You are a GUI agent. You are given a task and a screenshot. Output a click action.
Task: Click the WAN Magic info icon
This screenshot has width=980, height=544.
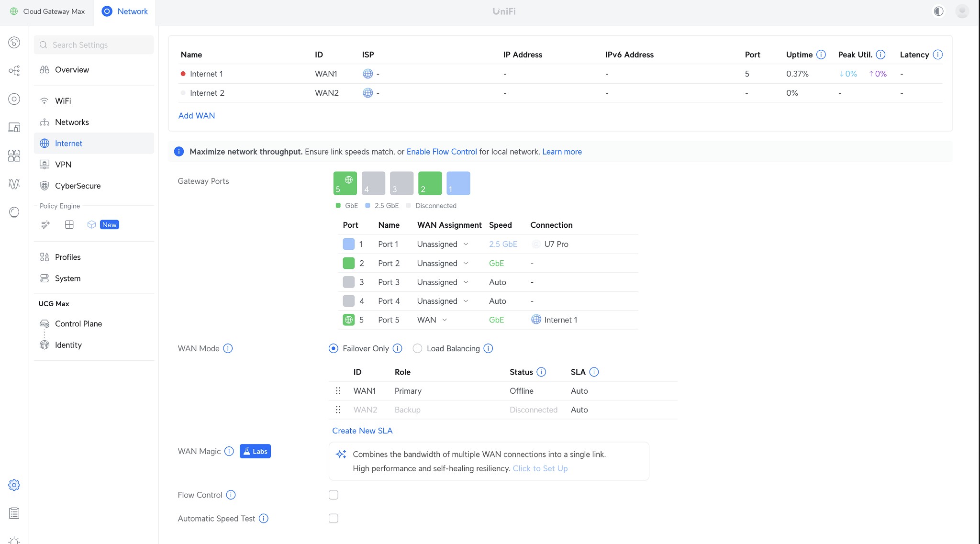coord(229,451)
